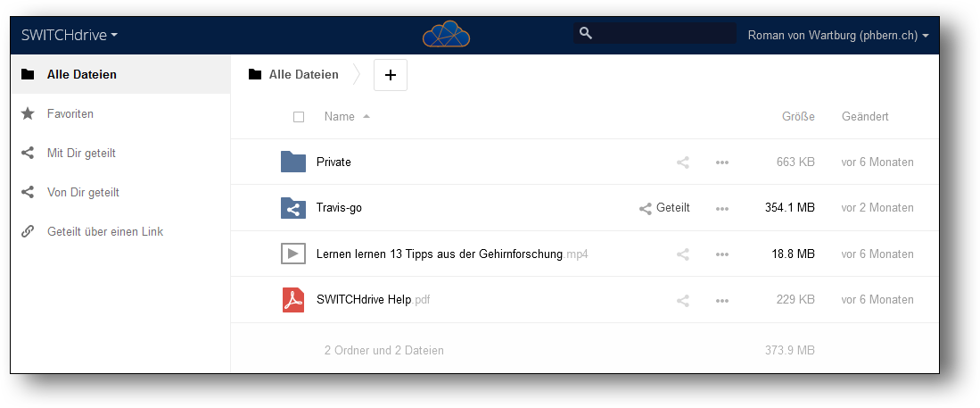Click the PDF icon of SWITCHdrive Help
980x408 pixels.
[293, 300]
